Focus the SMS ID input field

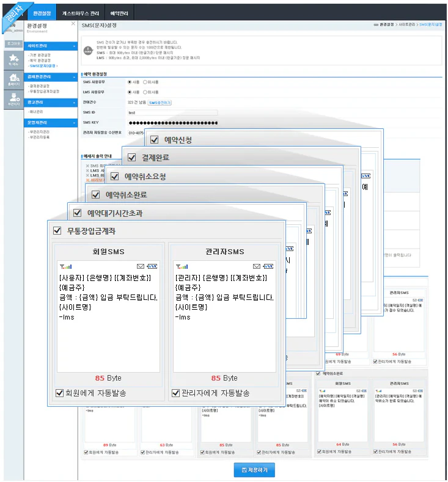click(x=173, y=112)
